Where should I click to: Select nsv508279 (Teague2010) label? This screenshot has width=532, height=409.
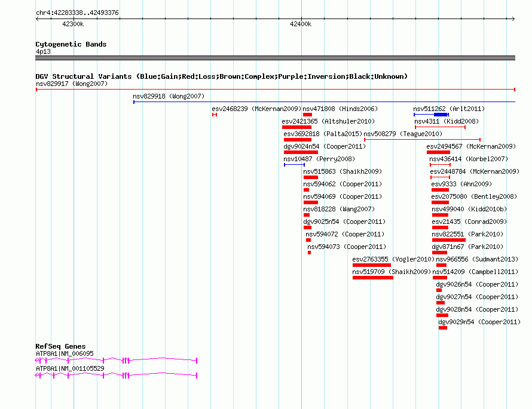pos(403,134)
